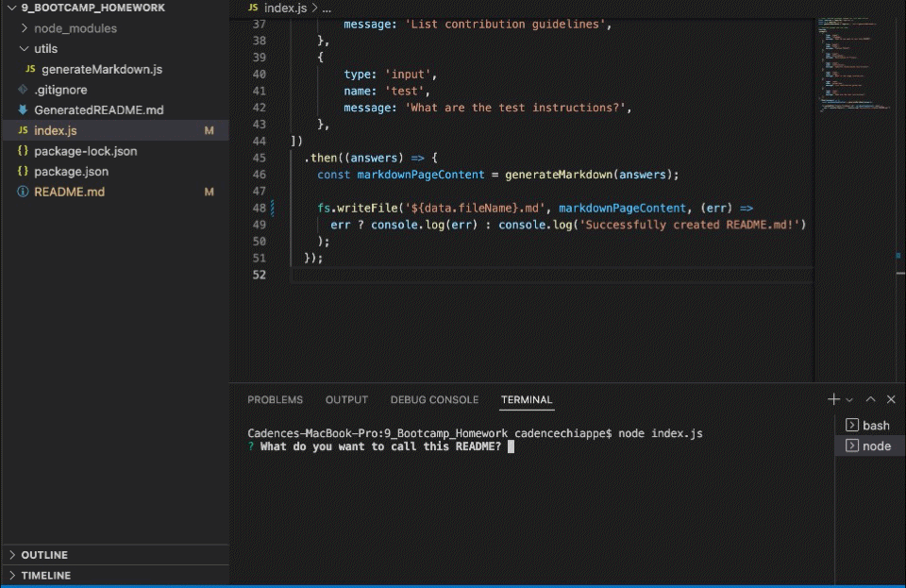Viewport: 906px width, 588px height.
Task: Open package.json file
Action: pos(71,172)
